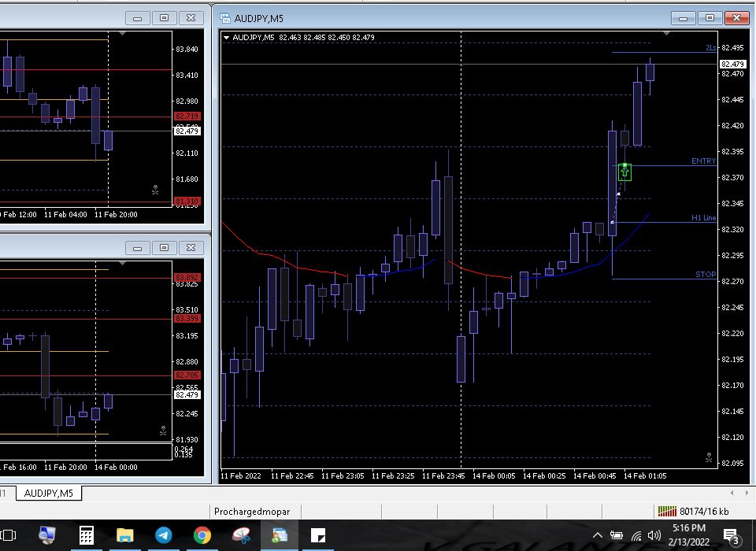The image size is (756, 551).
Task: Open the Calculator app in the taskbar
Action: pyautogui.click(x=87, y=535)
